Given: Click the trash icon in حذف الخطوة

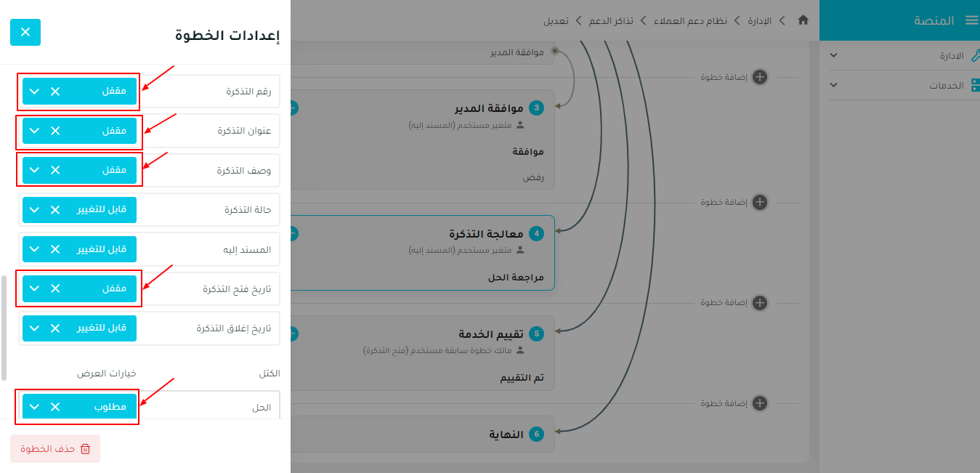Looking at the screenshot, I should tap(85, 449).
